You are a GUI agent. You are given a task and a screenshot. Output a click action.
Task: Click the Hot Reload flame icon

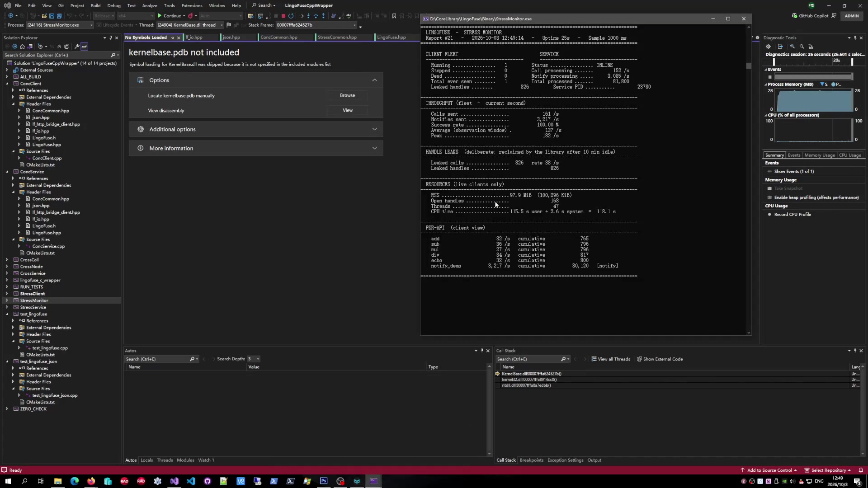pyautogui.click(x=190, y=16)
